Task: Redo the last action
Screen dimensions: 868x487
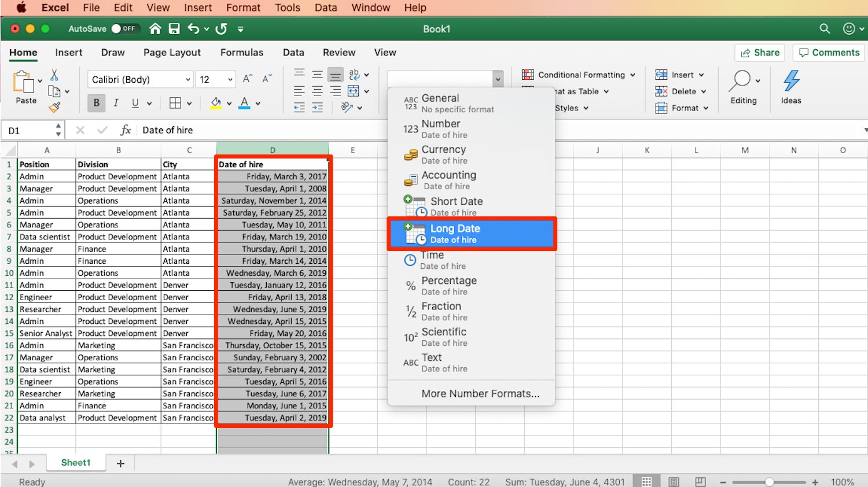Action: click(x=221, y=29)
